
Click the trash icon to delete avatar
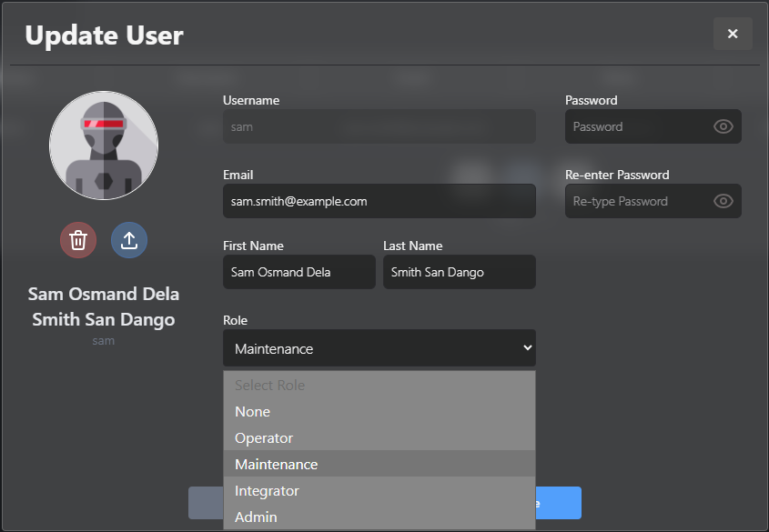(x=78, y=240)
